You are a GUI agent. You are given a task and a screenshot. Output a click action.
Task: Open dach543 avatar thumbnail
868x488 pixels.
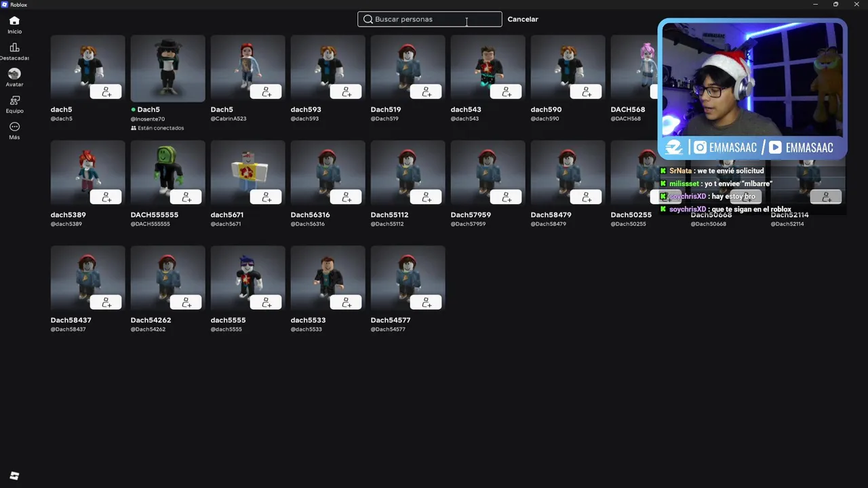(x=488, y=68)
